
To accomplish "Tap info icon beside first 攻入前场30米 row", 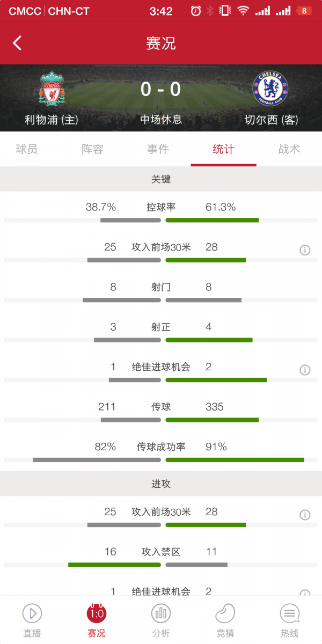I will [x=305, y=250].
